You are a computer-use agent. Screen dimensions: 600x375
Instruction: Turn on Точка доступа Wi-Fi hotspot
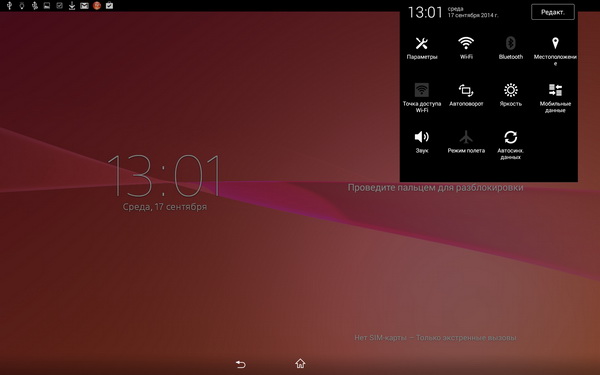click(x=422, y=98)
